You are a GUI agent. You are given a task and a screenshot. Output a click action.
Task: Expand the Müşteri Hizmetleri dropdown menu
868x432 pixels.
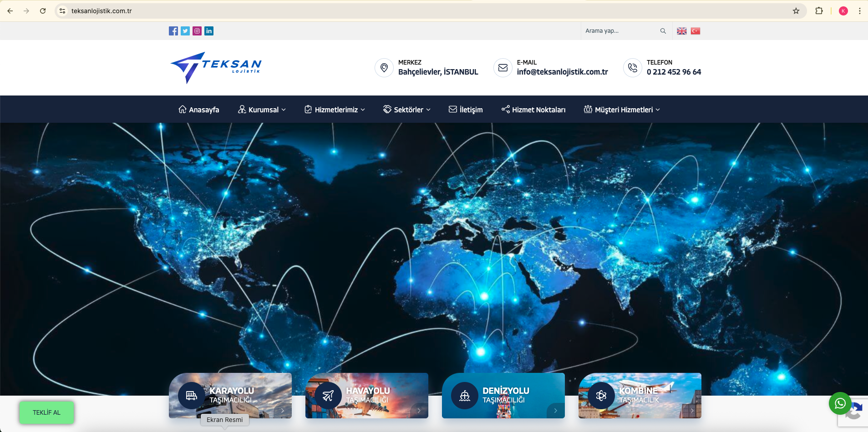tap(622, 110)
